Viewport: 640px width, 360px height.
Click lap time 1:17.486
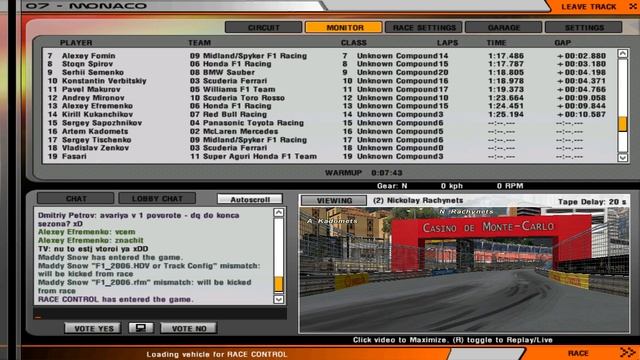(x=506, y=56)
